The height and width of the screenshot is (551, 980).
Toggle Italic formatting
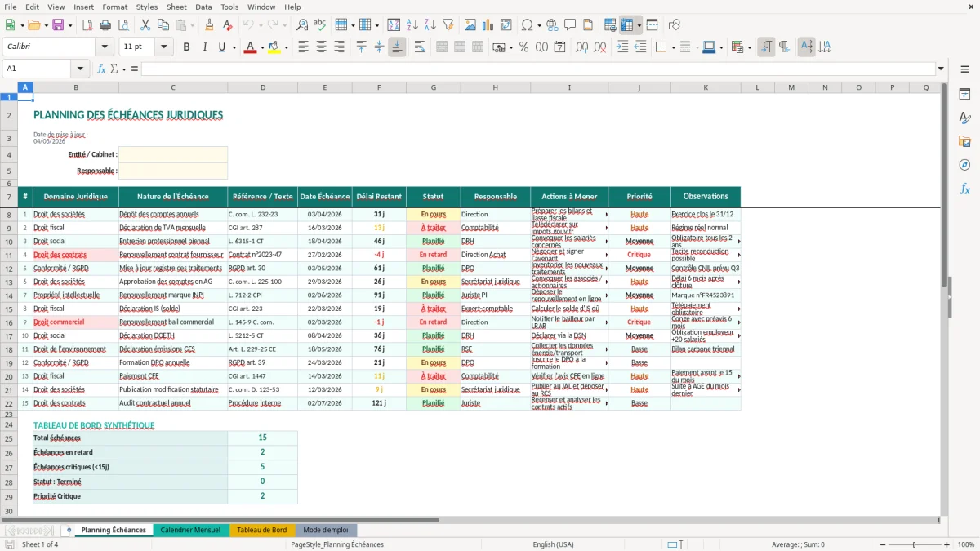click(204, 47)
